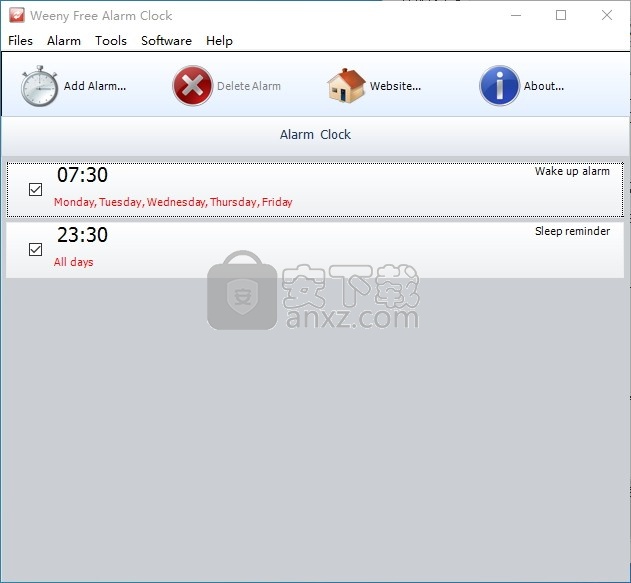Open the Help menu
This screenshot has height=583, width=631.
(x=219, y=41)
